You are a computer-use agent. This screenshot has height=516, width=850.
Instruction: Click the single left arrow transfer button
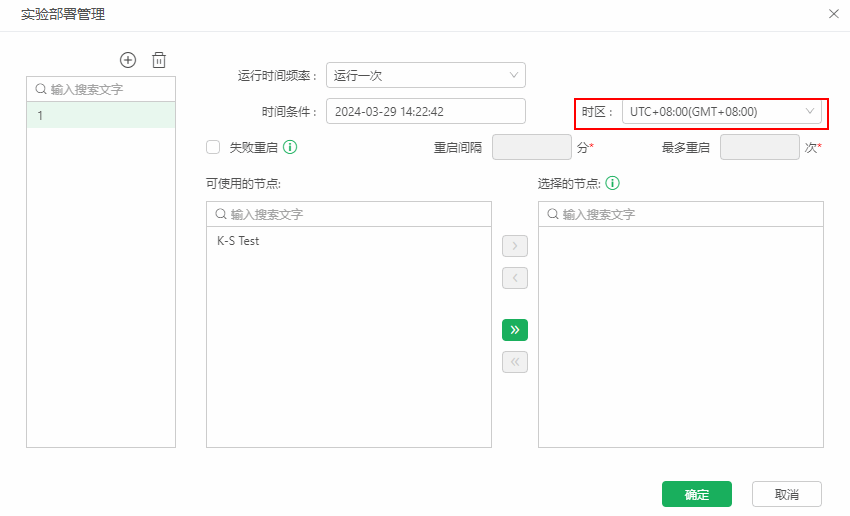(514, 278)
